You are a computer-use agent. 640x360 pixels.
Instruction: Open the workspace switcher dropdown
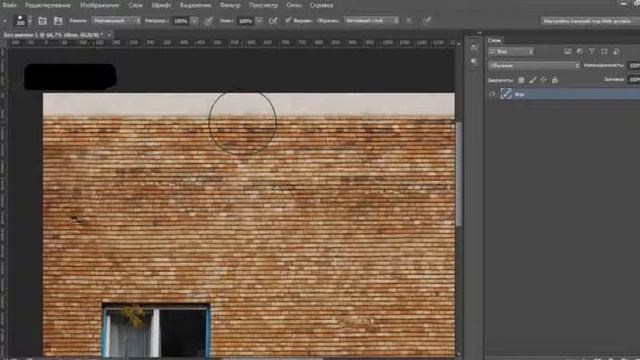tap(590, 21)
